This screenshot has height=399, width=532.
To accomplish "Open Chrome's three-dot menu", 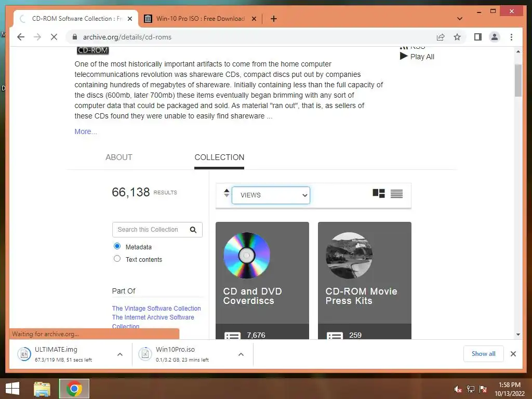I will click(511, 37).
